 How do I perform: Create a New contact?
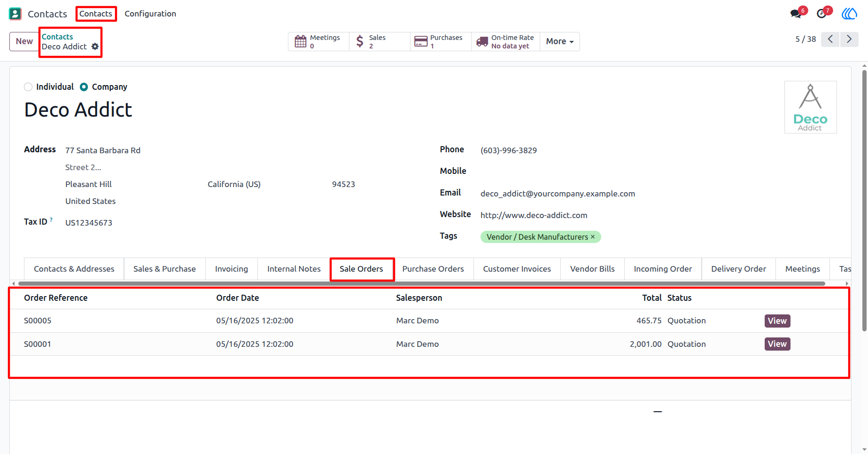point(24,41)
